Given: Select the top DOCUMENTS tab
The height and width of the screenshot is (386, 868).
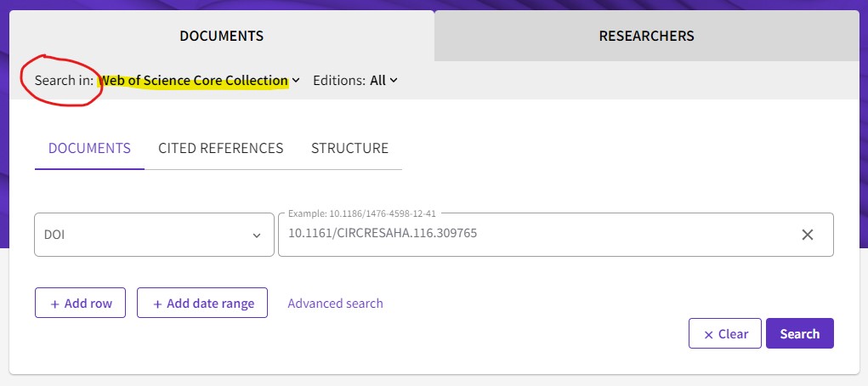Looking at the screenshot, I should pos(221,36).
